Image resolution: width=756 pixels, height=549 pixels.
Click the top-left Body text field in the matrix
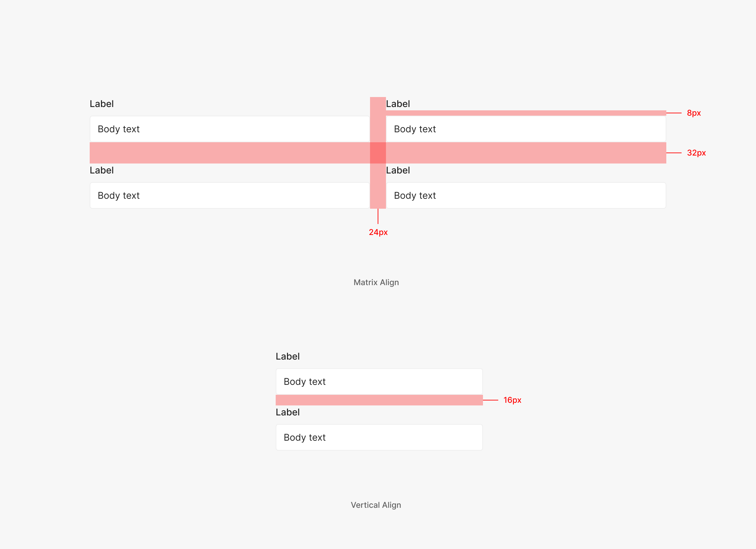pos(229,129)
